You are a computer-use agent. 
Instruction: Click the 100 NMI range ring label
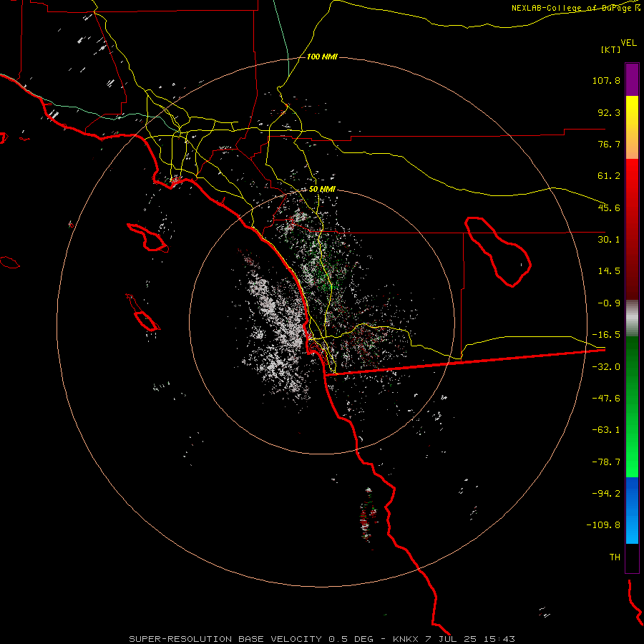point(322,57)
